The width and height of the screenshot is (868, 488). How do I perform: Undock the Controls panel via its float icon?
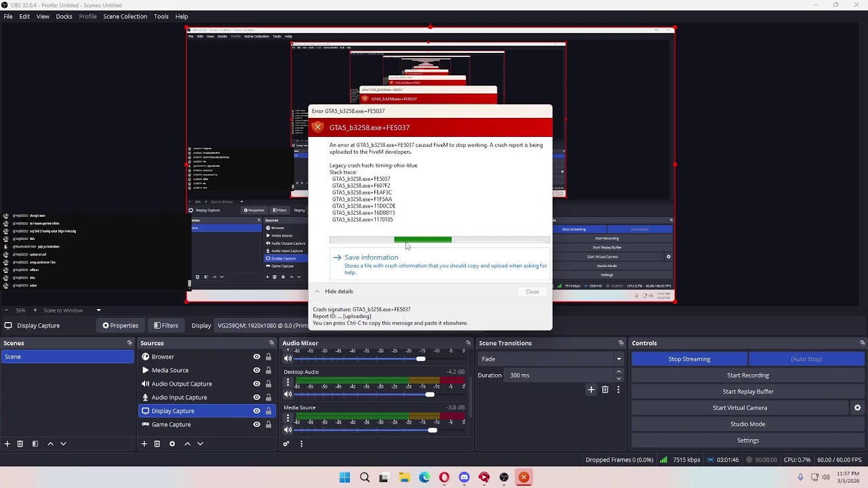click(862, 343)
